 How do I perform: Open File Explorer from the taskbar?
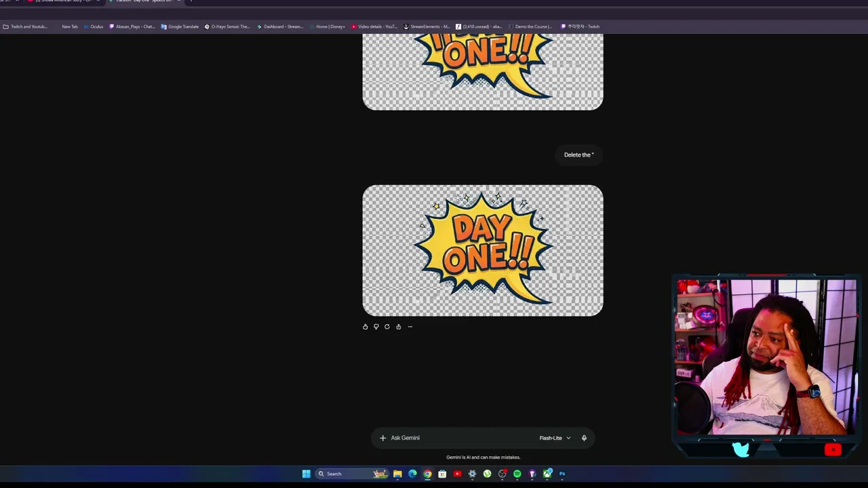click(x=397, y=474)
